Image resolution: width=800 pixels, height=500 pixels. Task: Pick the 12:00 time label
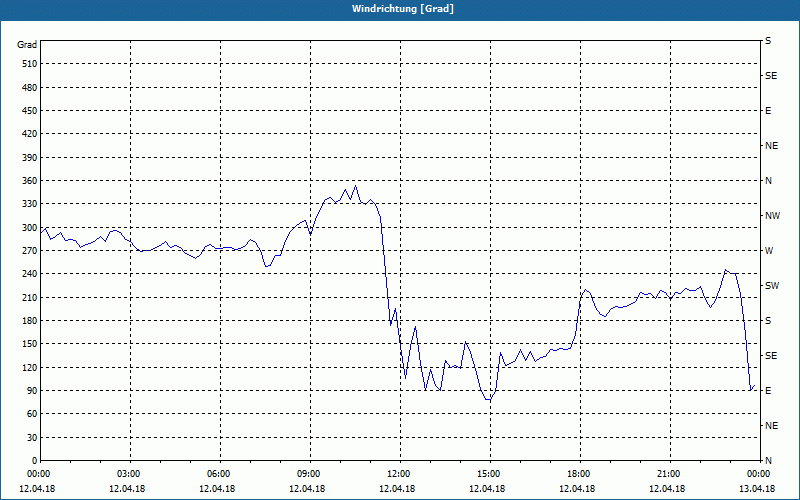[x=400, y=474]
